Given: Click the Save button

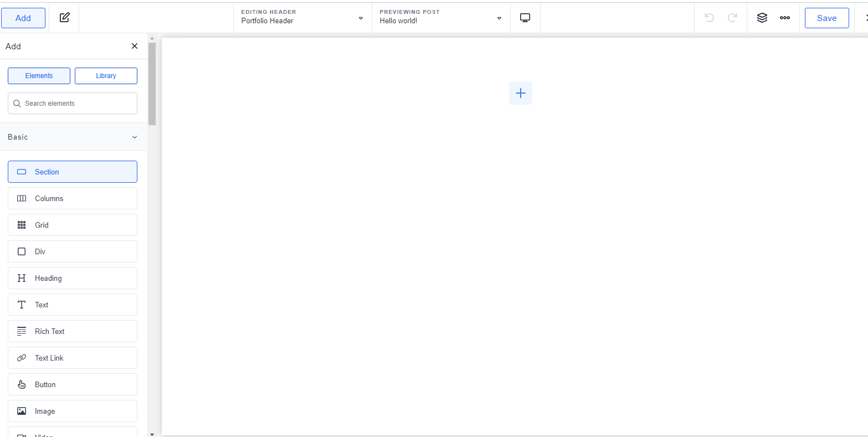Looking at the screenshot, I should pyautogui.click(x=826, y=18).
